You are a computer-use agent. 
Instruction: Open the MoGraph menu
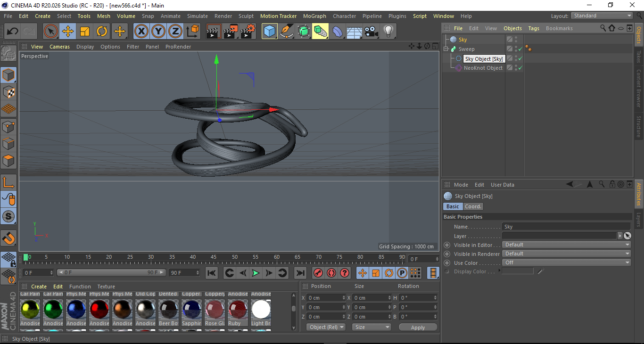[314, 16]
